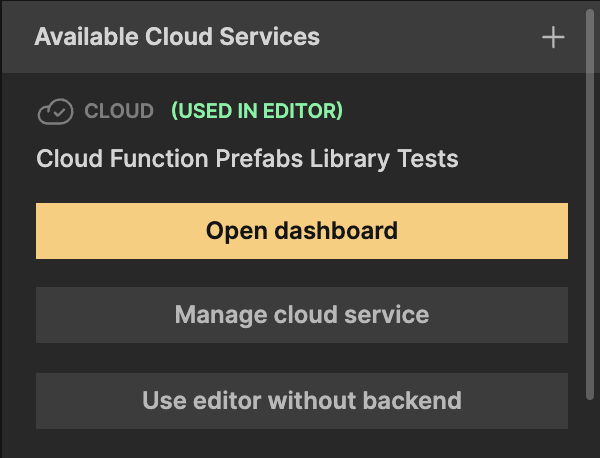Click the yellow Open dashboard button
This screenshot has height=458, width=600.
(301, 231)
